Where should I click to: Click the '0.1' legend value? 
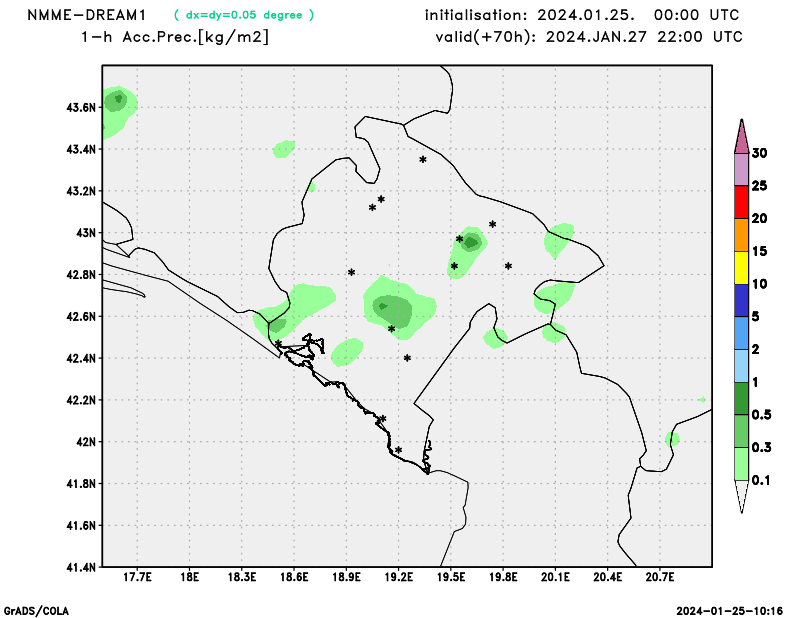[x=761, y=480]
